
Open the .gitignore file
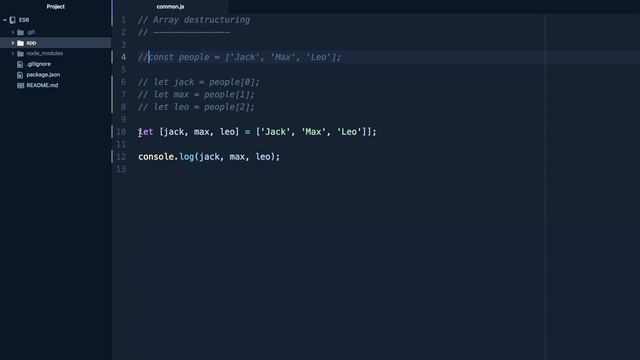tap(38, 64)
